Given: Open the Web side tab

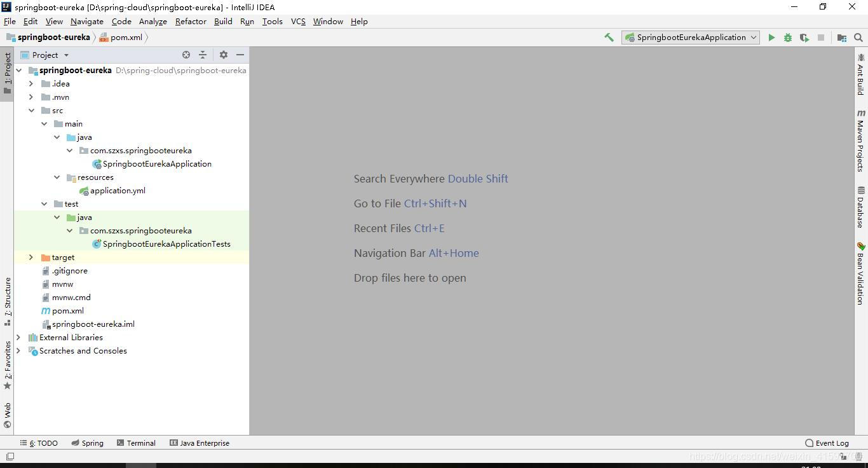Looking at the screenshot, I should coord(7,415).
